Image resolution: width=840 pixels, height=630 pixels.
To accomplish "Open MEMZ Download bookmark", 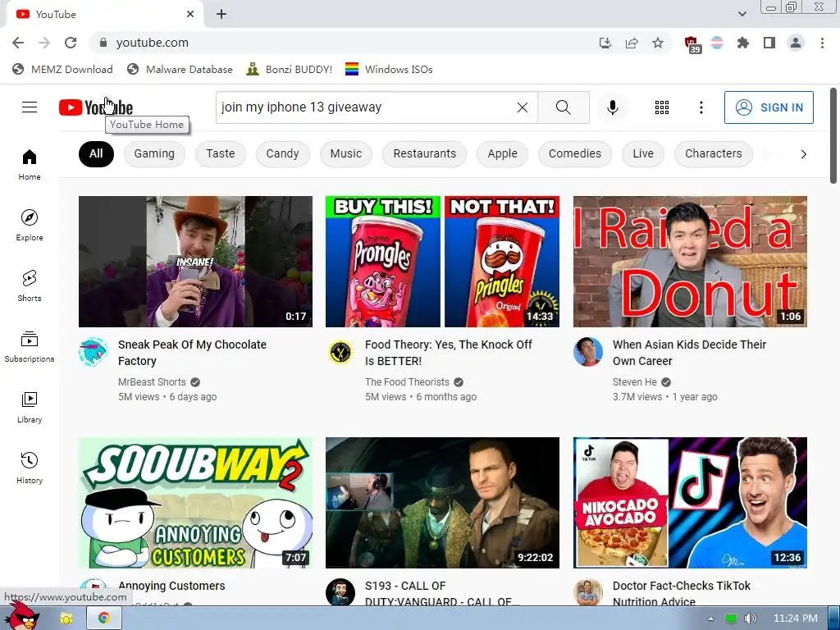I will (x=62, y=69).
